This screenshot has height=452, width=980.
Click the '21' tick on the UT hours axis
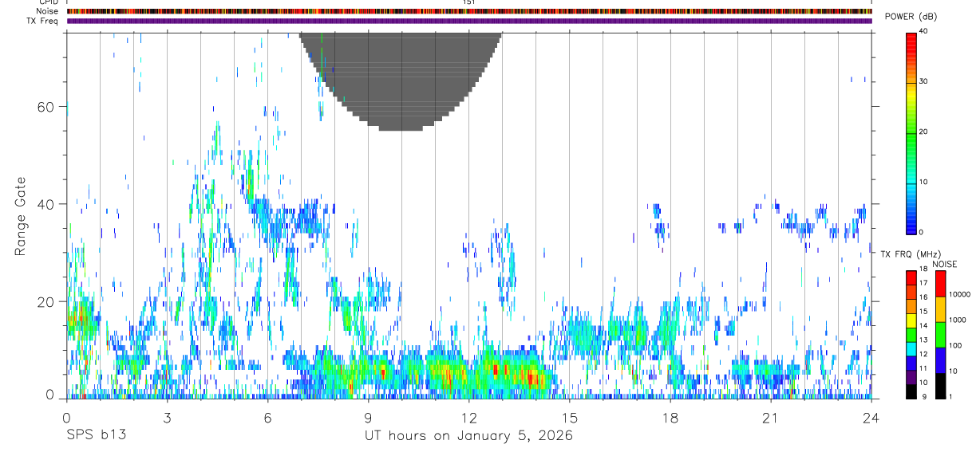pos(771,417)
